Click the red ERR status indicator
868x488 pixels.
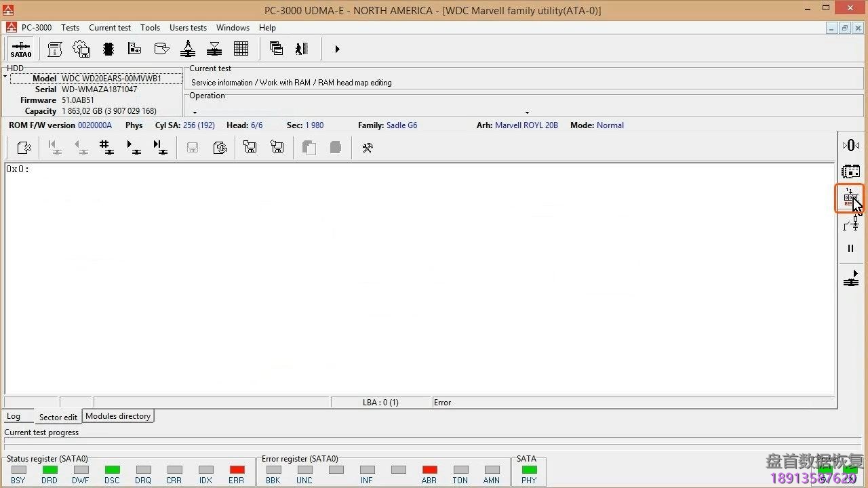click(237, 470)
